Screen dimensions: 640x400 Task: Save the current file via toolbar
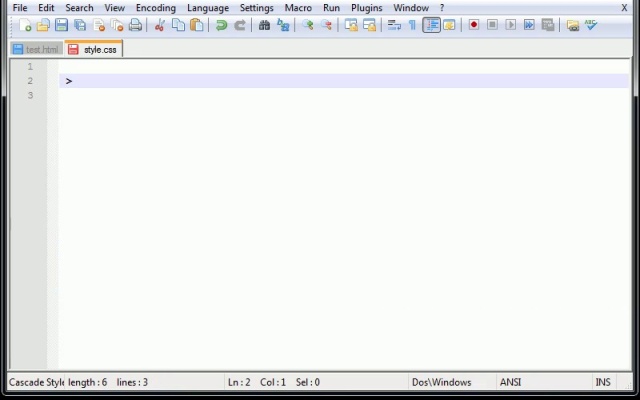[x=62, y=25]
